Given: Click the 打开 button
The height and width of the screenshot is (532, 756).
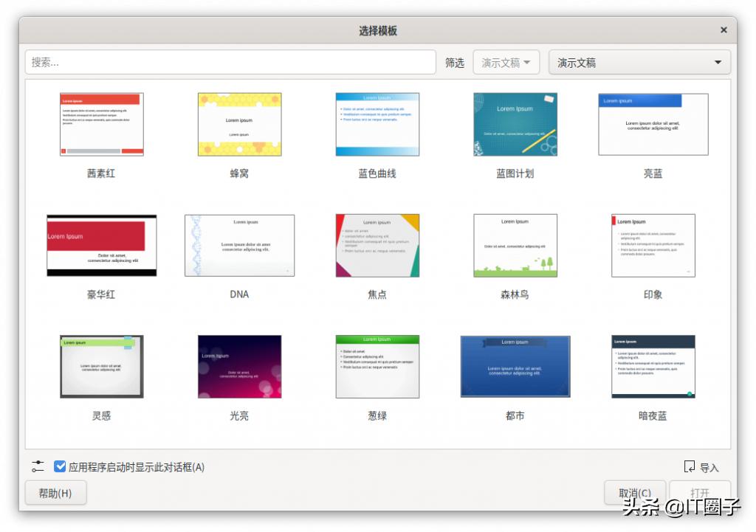Looking at the screenshot, I should [700, 492].
